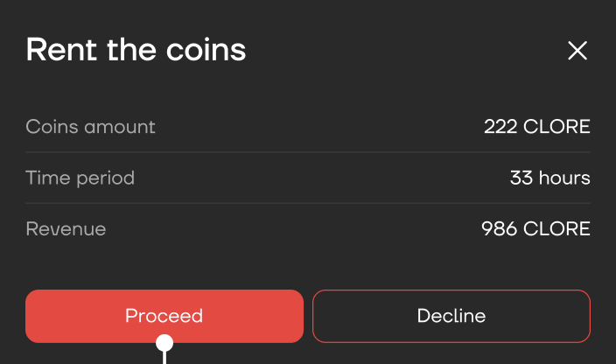Click the word 'CLORE' in the Revenue row
This screenshot has height=364, width=616.
[x=556, y=229]
